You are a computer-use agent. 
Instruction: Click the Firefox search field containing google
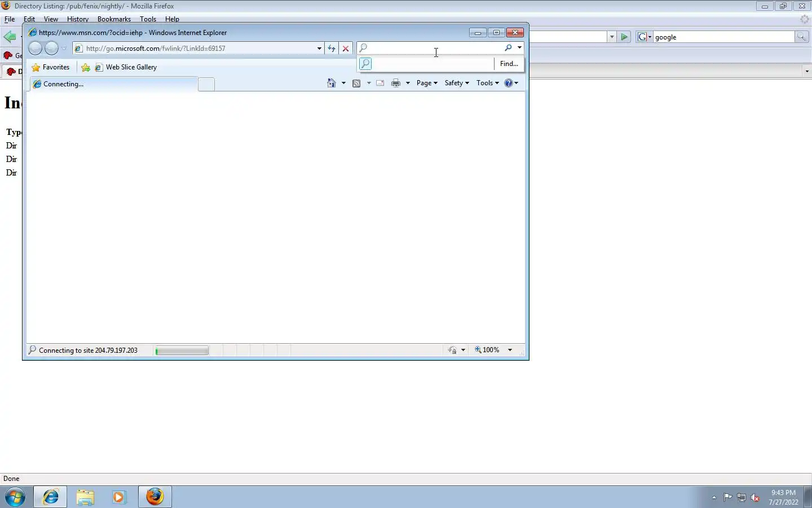pos(723,37)
